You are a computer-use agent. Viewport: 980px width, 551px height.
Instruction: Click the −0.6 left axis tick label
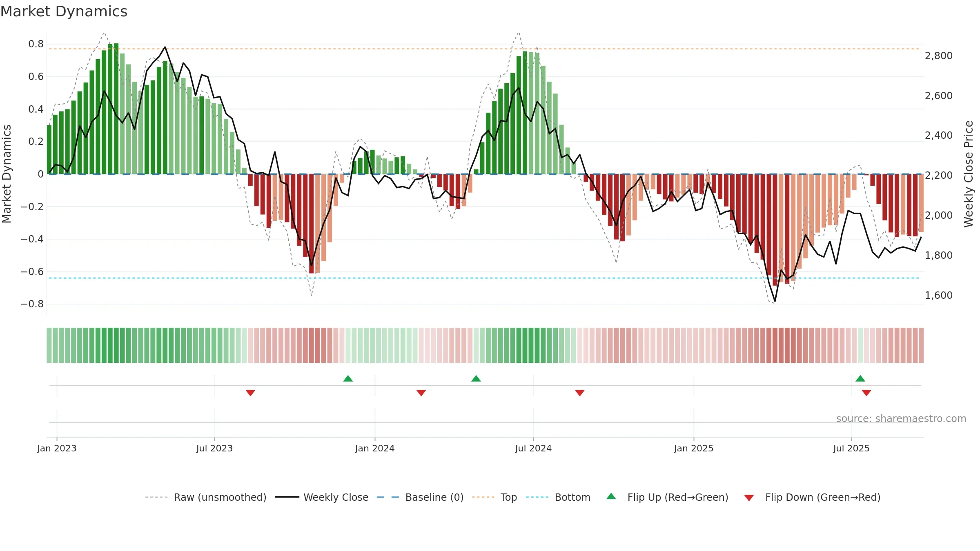(x=32, y=271)
